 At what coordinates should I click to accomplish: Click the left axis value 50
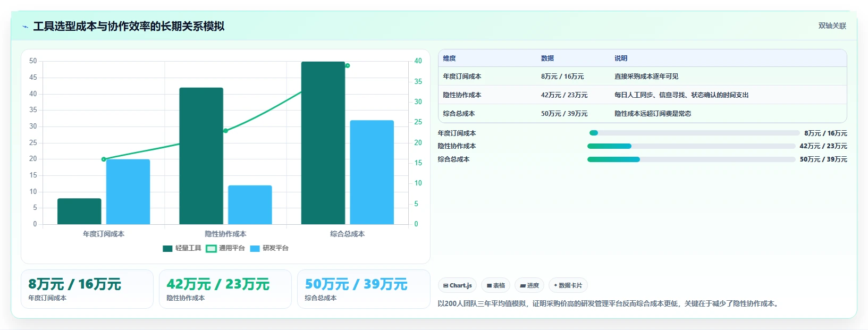click(33, 61)
